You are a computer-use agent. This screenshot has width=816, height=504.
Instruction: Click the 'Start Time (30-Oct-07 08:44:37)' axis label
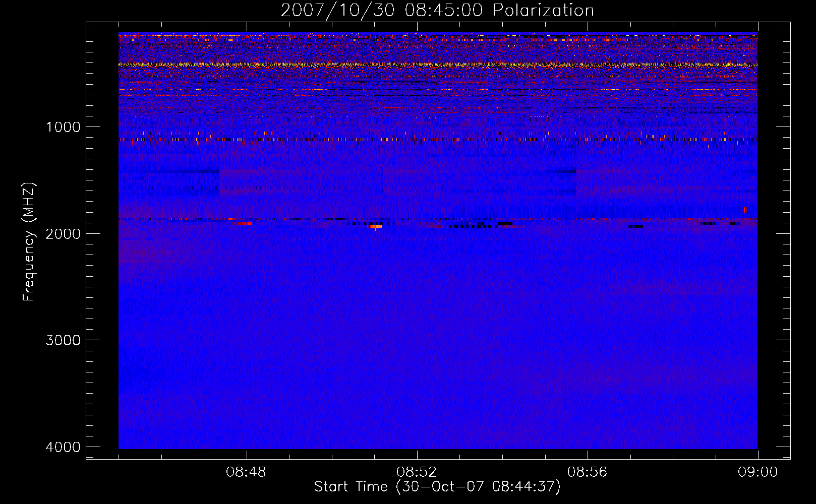click(437, 487)
